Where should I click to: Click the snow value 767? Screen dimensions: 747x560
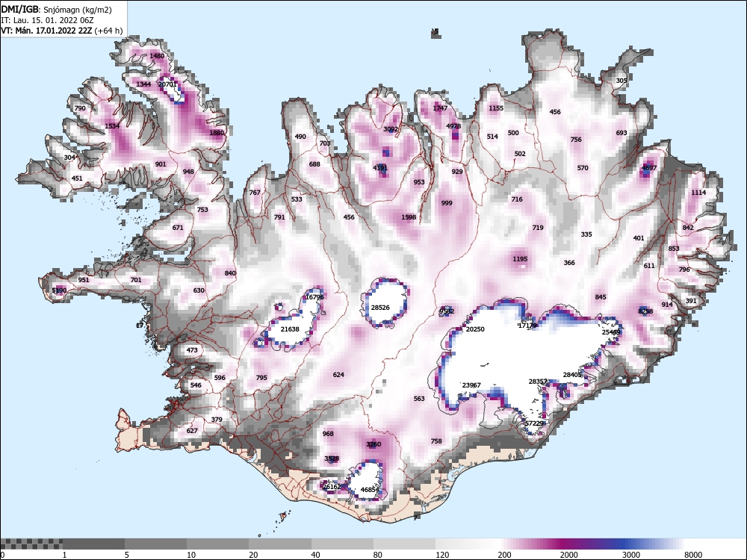(x=255, y=193)
